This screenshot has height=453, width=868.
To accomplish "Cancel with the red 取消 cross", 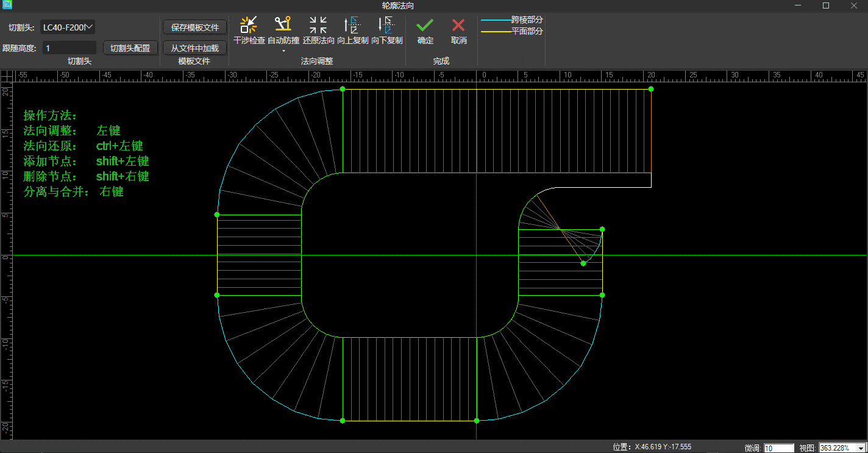I will click(458, 30).
